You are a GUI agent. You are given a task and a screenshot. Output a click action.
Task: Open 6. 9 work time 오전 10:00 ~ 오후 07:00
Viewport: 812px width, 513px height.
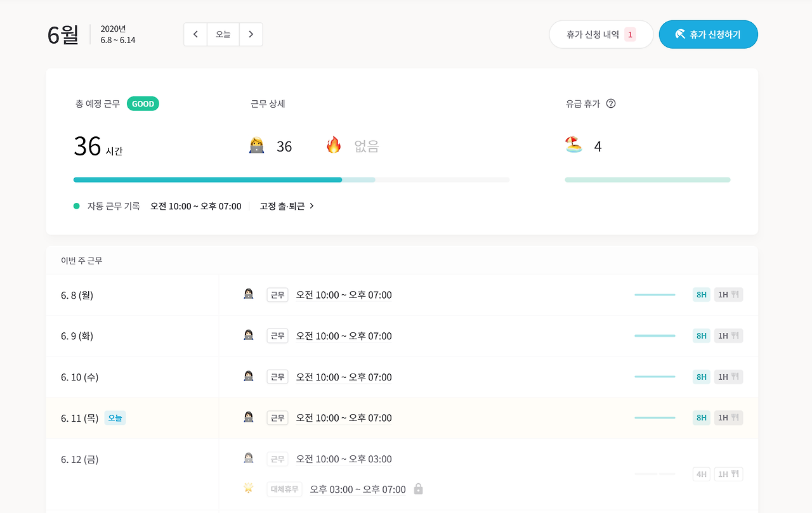[344, 336]
